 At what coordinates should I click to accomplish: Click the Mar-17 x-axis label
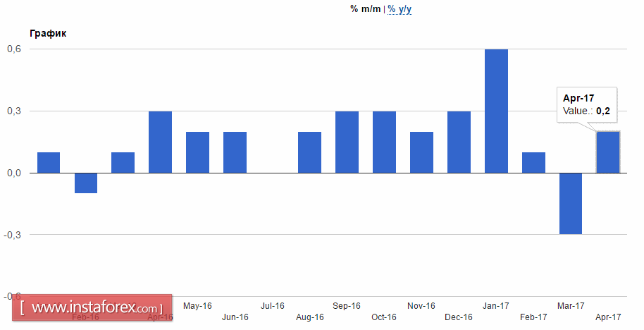tap(571, 306)
